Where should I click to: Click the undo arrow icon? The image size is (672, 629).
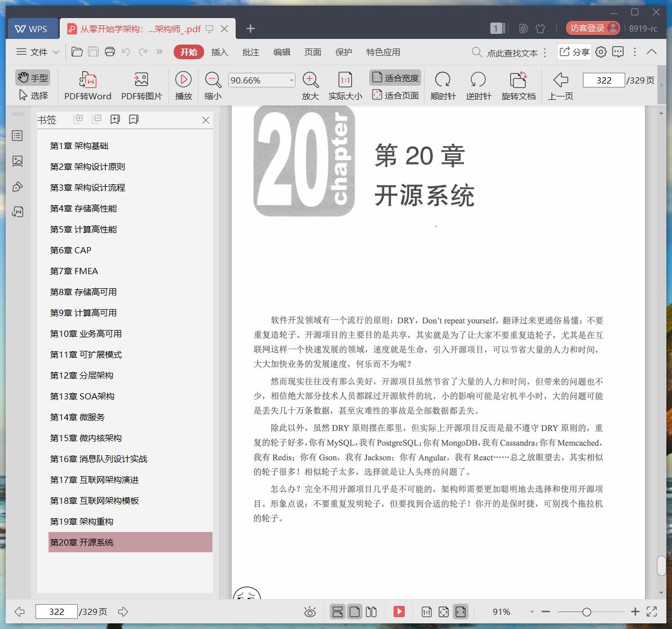click(126, 52)
